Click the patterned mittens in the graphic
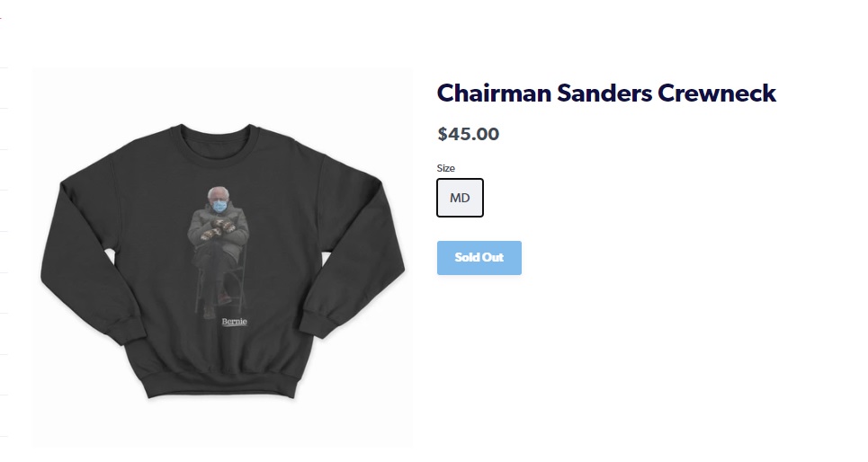This screenshot has width=868, height=462. tap(217, 228)
